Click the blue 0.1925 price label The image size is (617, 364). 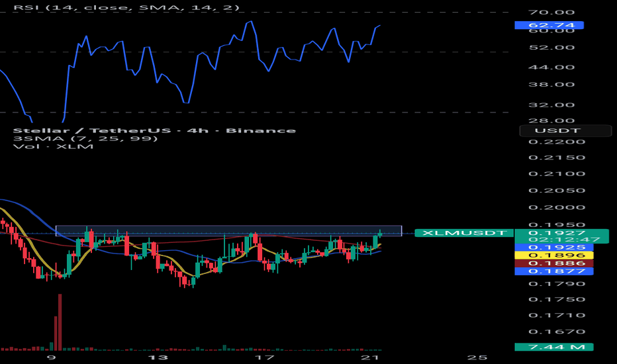(553, 247)
